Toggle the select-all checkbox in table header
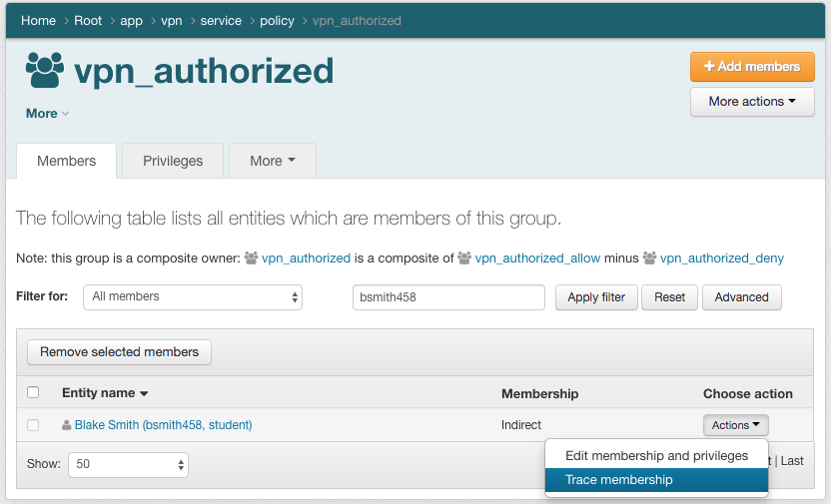 [33, 393]
